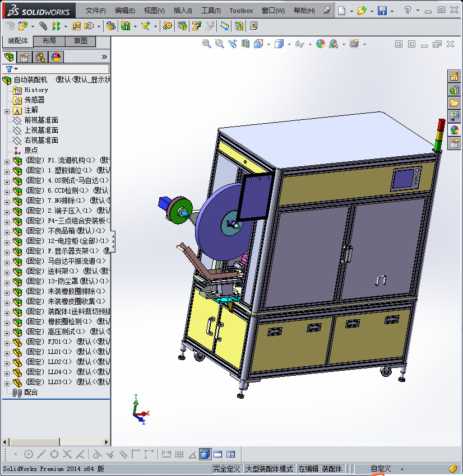Expand the 注解 annotations folder
463x476 pixels.
click(x=7, y=111)
